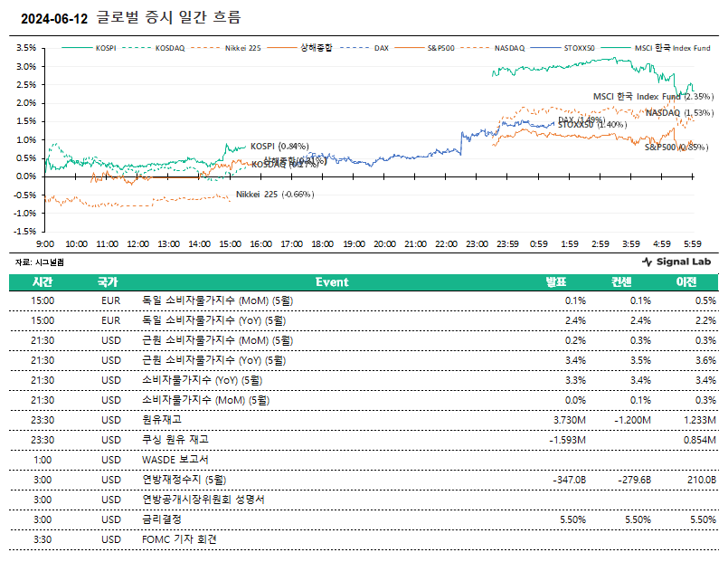728x562 pixels.
Task: Click the WASDE 보고서 event name
Action: (x=175, y=460)
